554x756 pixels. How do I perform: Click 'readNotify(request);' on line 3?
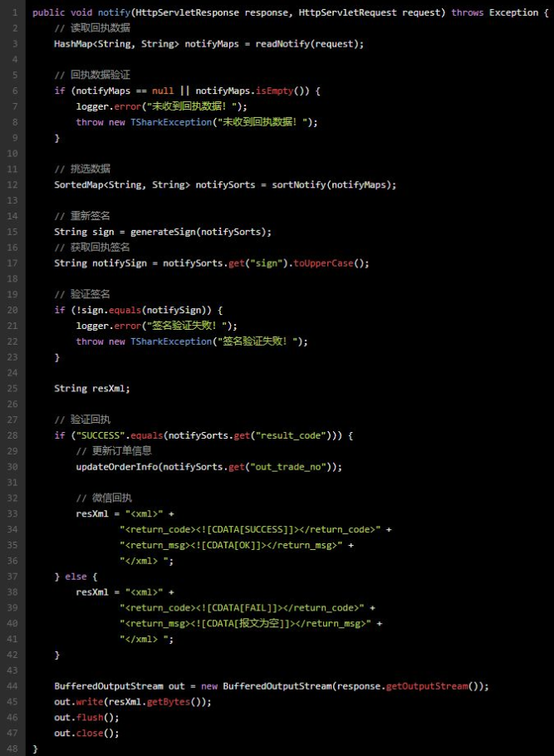310,44
